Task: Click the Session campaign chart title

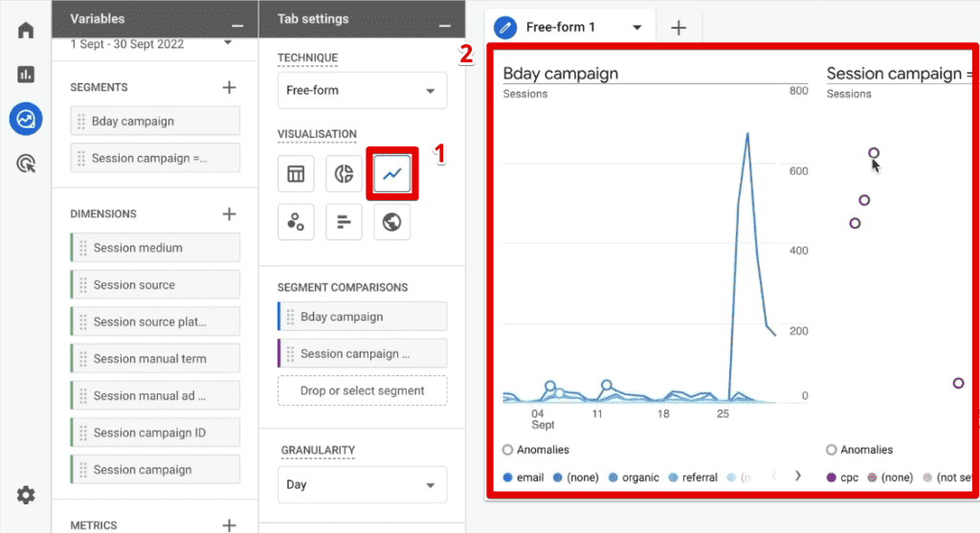Action: point(900,74)
